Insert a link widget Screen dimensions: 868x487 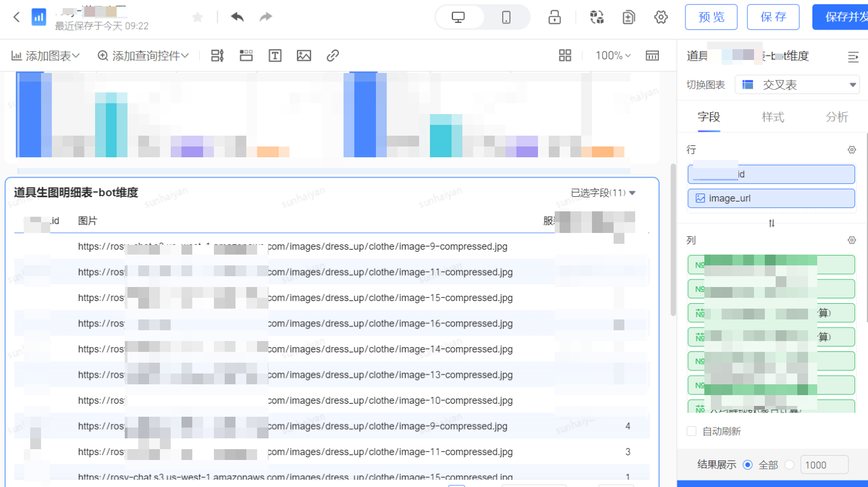333,56
